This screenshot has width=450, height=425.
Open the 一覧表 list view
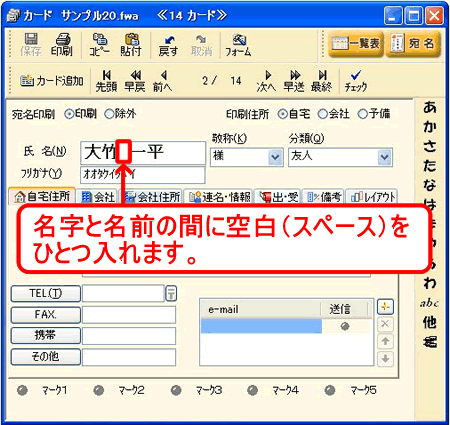[356, 44]
